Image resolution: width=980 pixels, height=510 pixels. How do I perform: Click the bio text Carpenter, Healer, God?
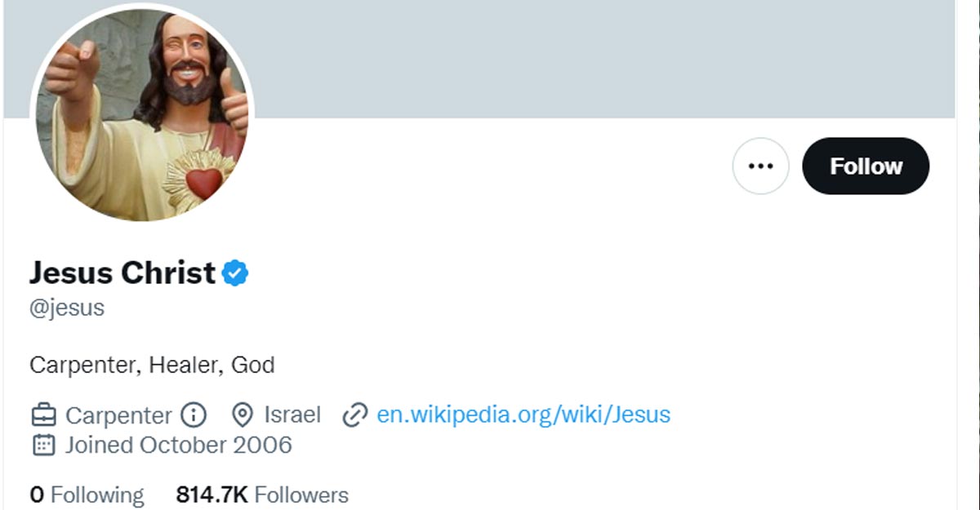pos(152,365)
